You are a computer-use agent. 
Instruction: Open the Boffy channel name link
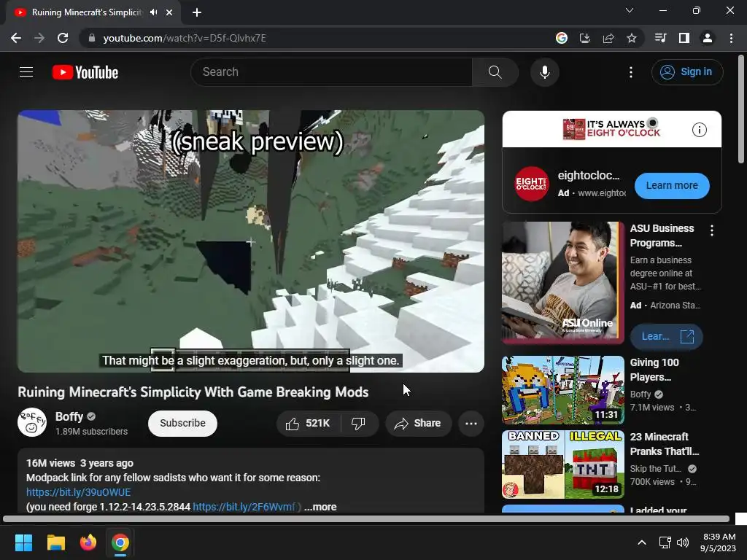(x=69, y=416)
